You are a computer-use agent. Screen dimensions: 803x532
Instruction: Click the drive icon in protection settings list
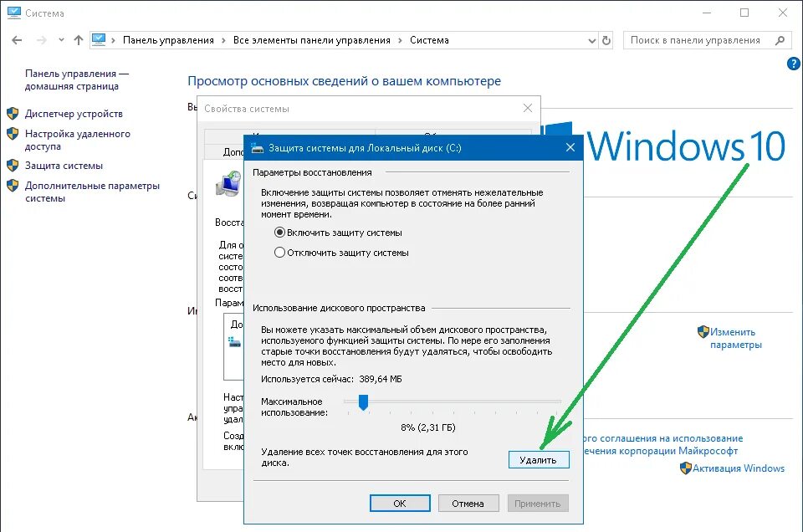coord(234,341)
